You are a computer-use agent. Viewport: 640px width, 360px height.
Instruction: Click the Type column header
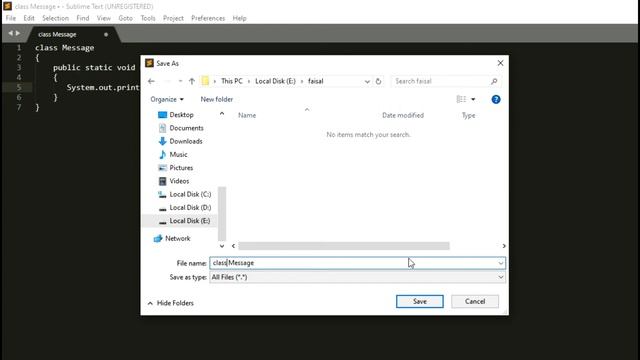(469, 116)
